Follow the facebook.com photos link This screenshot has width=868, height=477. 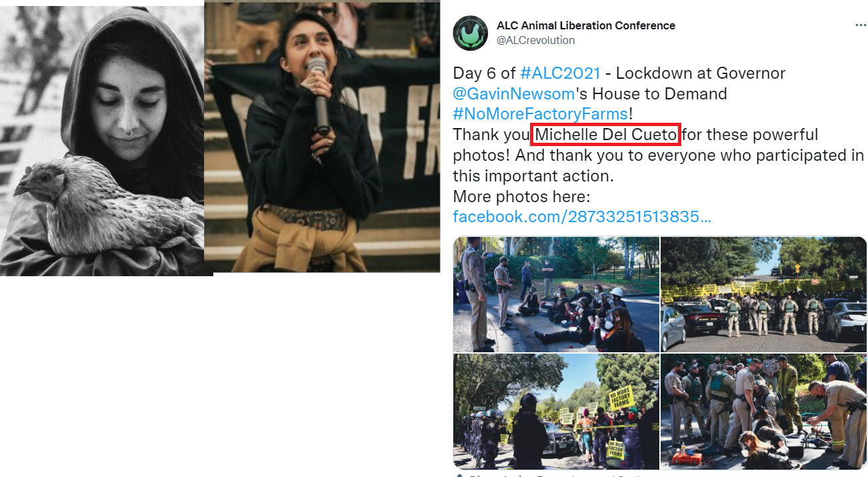(582, 216)
